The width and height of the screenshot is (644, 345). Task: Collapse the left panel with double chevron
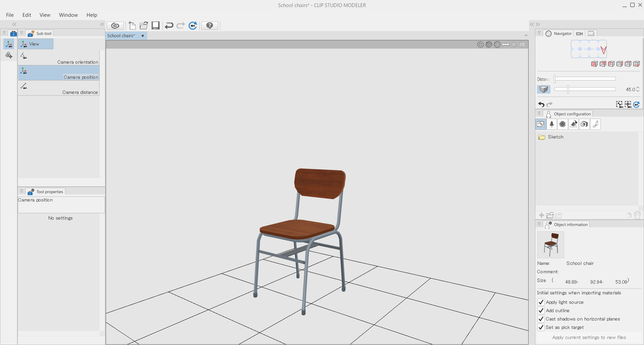point(14,24)
